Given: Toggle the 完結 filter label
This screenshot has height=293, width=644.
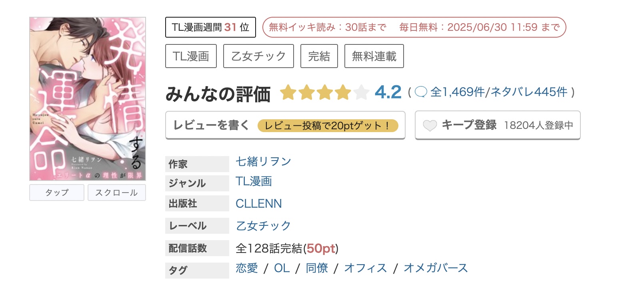Looking at the screenshot, I should pyautogui.click(x=319, y=56).
